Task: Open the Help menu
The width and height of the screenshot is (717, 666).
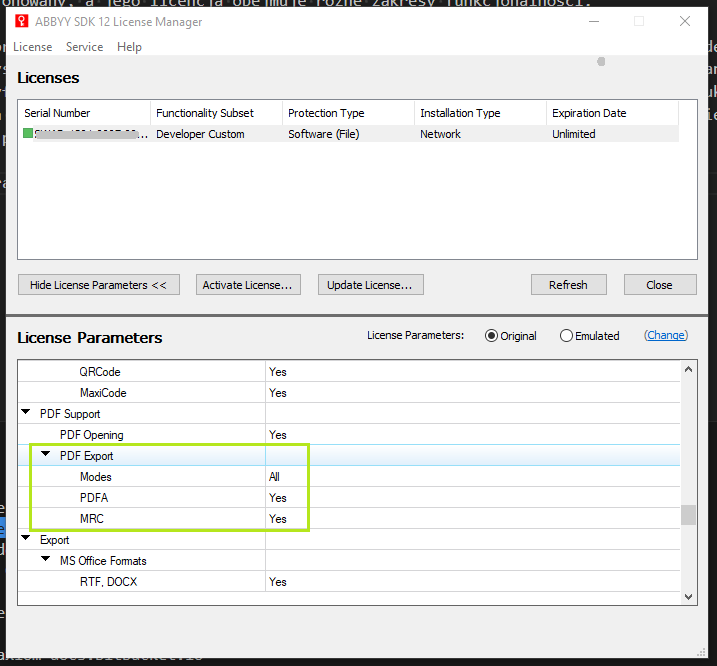Action: (129, 47)
